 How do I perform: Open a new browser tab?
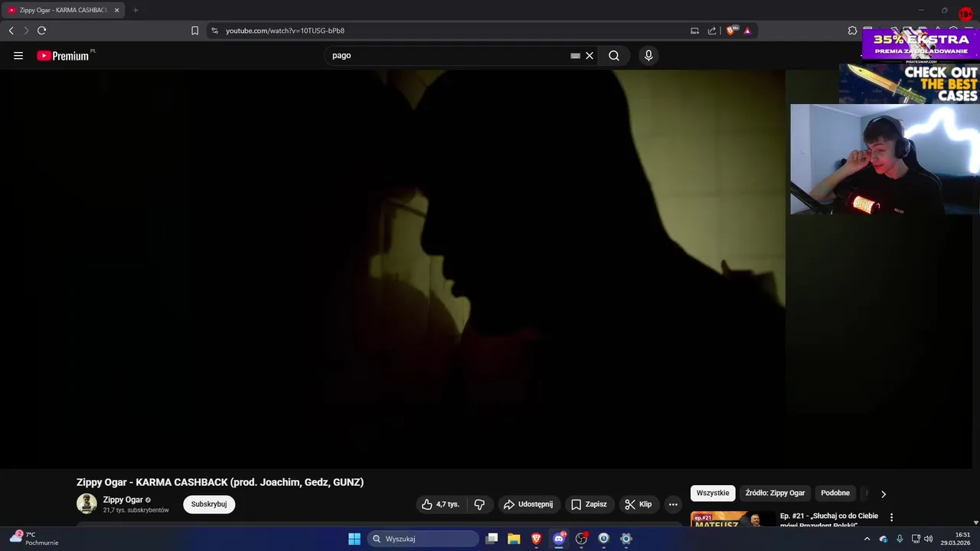tap(136, 10)
